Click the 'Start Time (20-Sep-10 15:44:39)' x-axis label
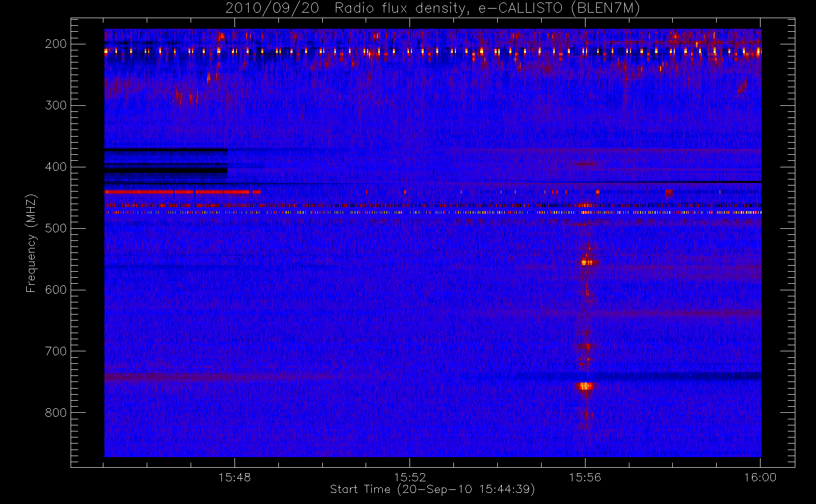816x504 pixels. click(432, 489)
